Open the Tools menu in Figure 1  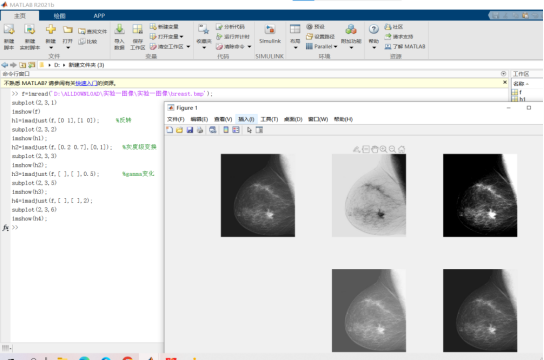tap(270, 119)
